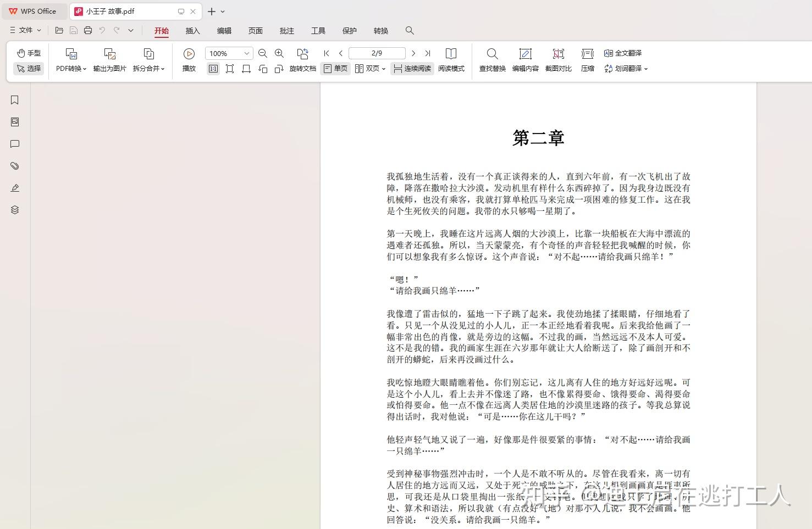Close the 小王子 故事.pdf tab

193,11
